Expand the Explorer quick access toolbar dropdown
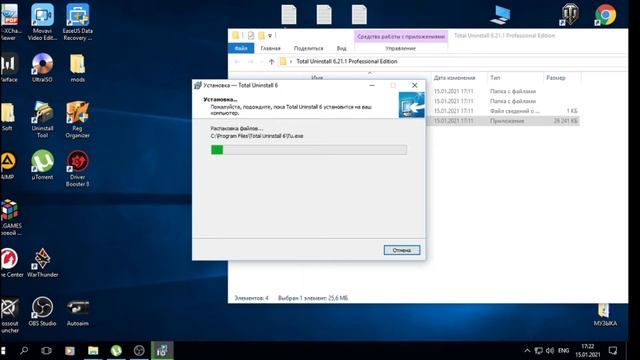 click(270, 36)
